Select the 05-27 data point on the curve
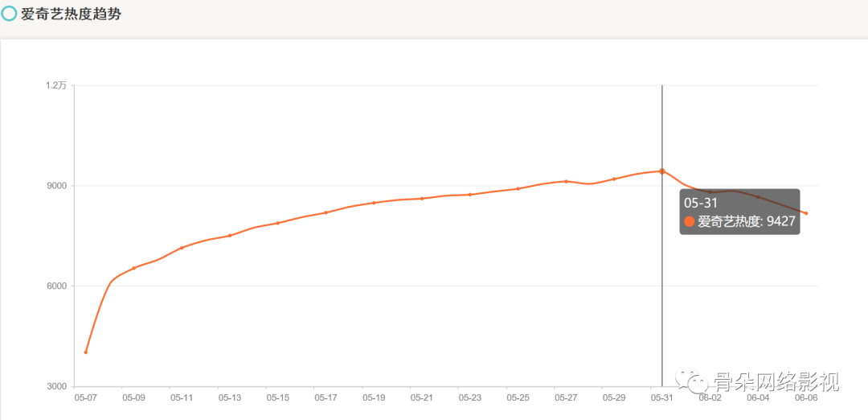The height and width of the screenshot is (420, 868). click(x=567, y=181)
